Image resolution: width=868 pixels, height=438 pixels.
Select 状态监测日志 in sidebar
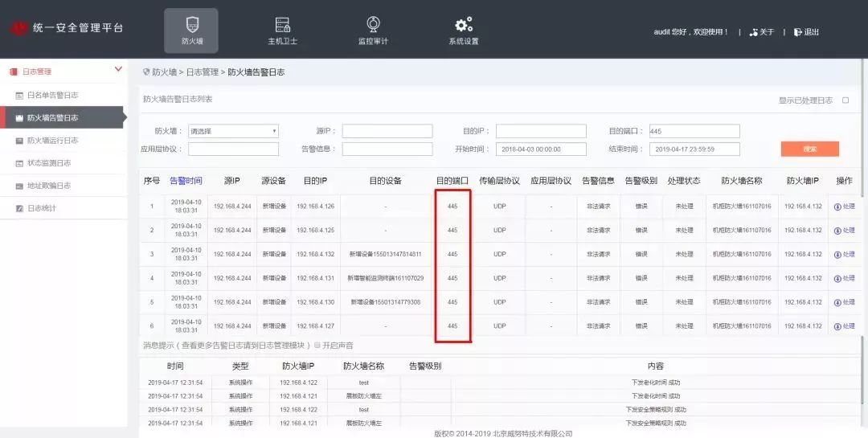click(49, 163)
